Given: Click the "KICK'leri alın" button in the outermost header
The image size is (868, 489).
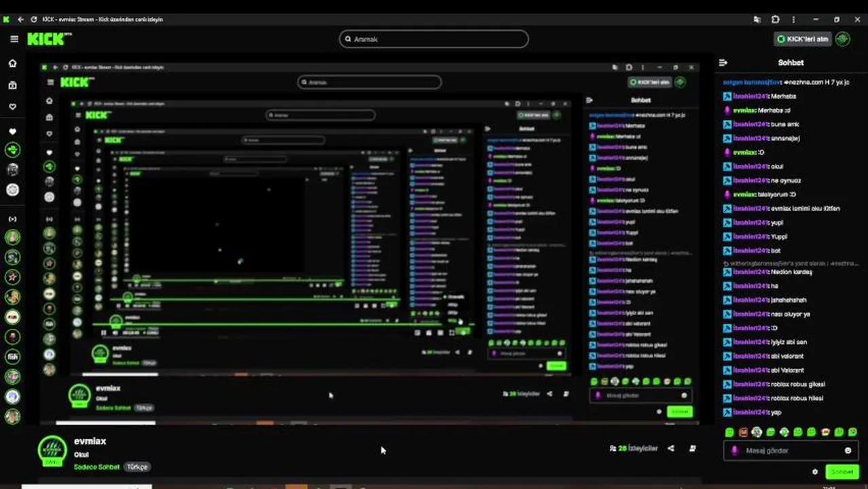Looking at the screenshot, I should [x=803, y=39].
